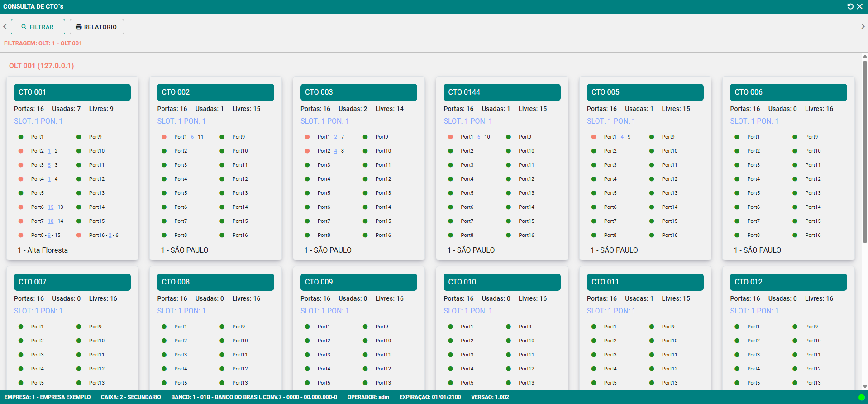Click red status dot of CTO 002 Port1
868x404 pixels.
pyautogui.click(x=164, y=137)
